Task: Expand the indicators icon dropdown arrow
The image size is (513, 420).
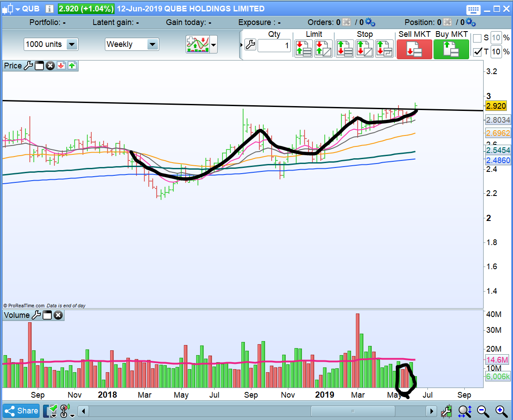Action: coord(214,44)
